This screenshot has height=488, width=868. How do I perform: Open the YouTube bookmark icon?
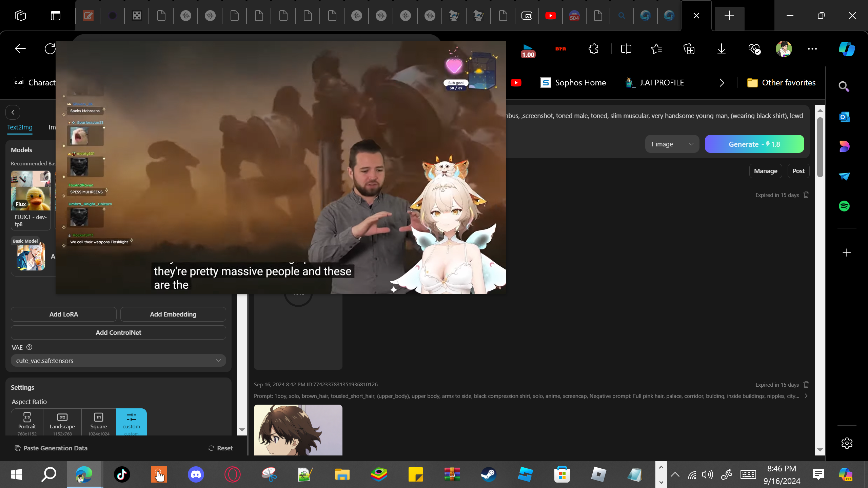[516, 83]
